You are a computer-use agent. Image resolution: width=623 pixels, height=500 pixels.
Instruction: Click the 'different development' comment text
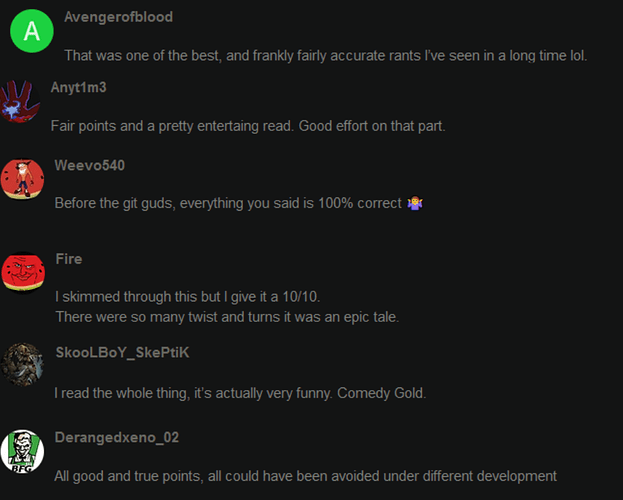[x=305, y=476]
